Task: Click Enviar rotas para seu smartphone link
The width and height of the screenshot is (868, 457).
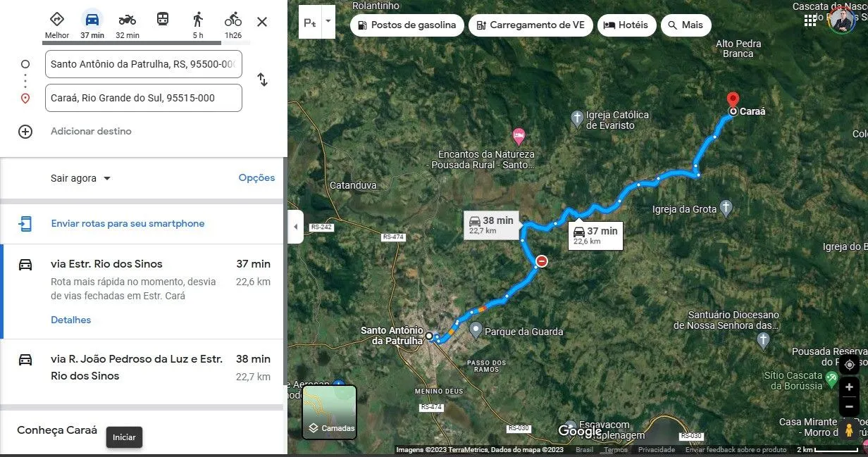Action: click(x=128, y=223)
